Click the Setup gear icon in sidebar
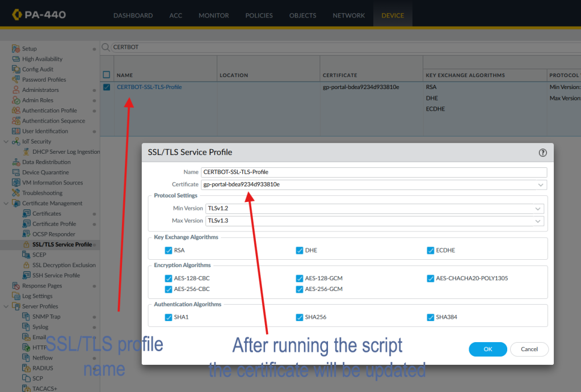 [x=16, y=49]
